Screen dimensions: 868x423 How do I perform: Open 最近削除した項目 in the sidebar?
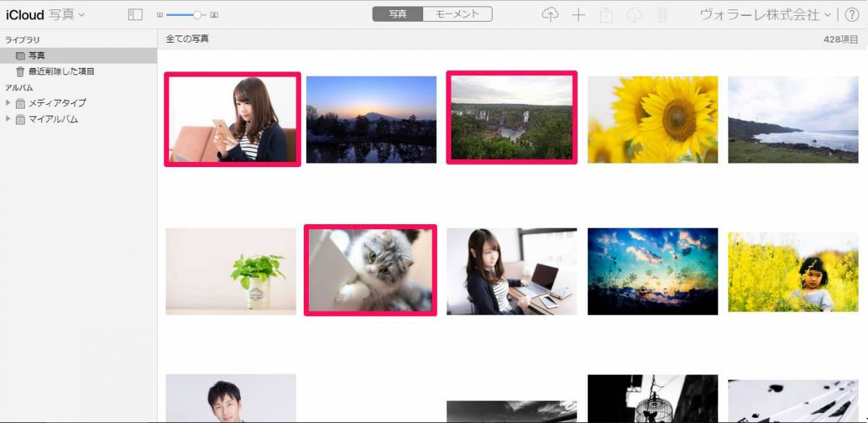coord(61,72)
